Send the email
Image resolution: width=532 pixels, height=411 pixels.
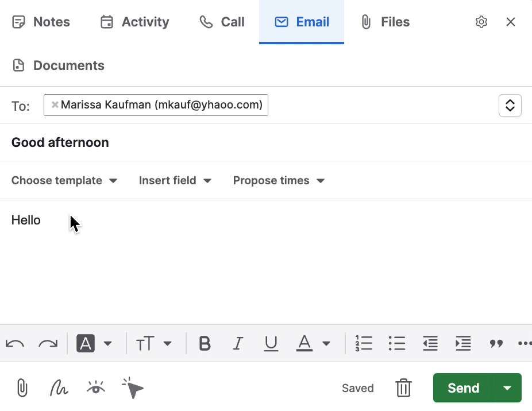tap(463, 388)
